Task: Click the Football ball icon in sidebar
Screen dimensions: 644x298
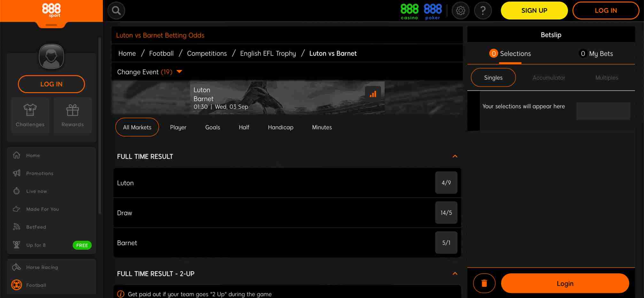Action: click(17, 285)
